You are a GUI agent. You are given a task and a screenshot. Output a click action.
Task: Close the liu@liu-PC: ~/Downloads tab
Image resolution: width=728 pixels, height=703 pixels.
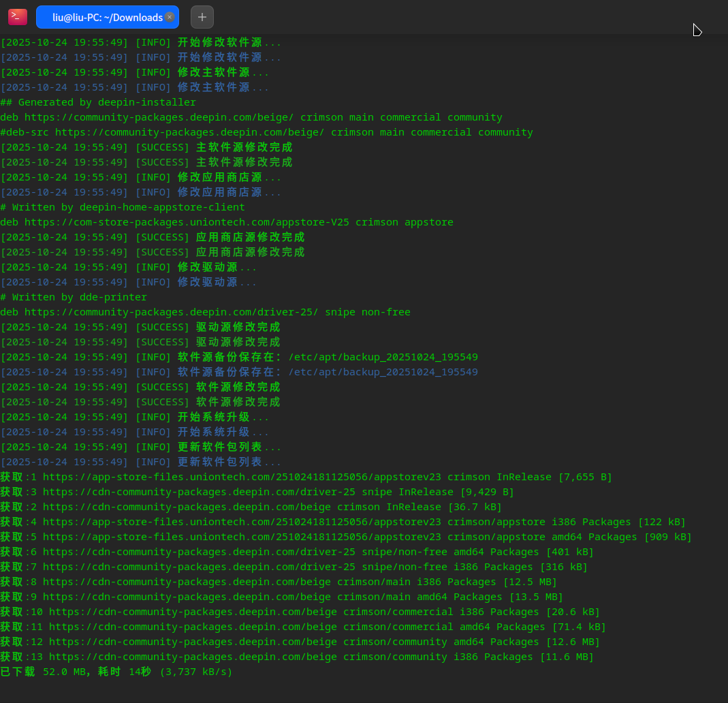coord(170,17)
